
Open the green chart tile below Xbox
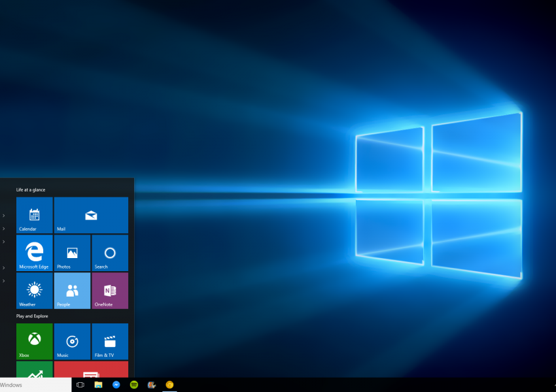(x=34, y=370)
